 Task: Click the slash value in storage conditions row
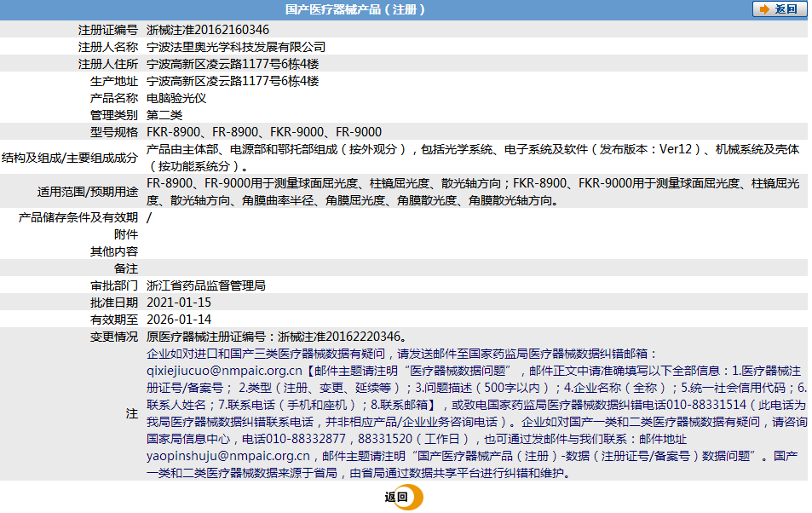(x=149, y=217)
